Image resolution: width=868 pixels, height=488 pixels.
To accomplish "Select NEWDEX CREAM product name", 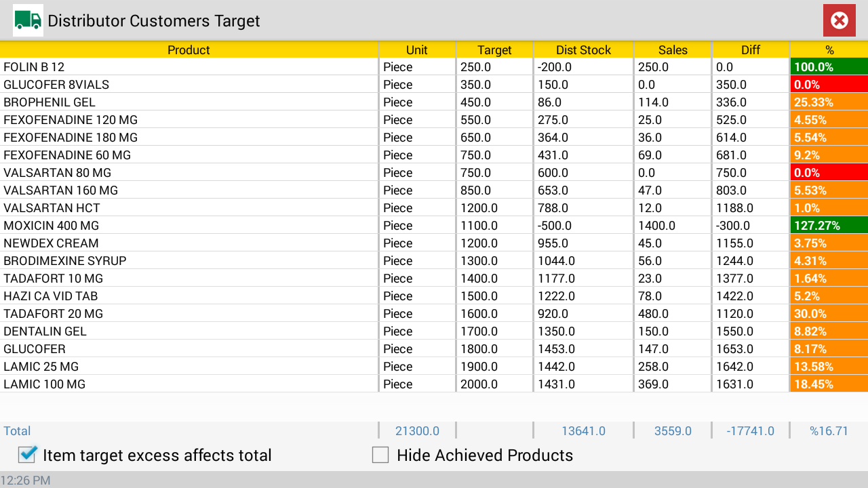I will 51,243.
